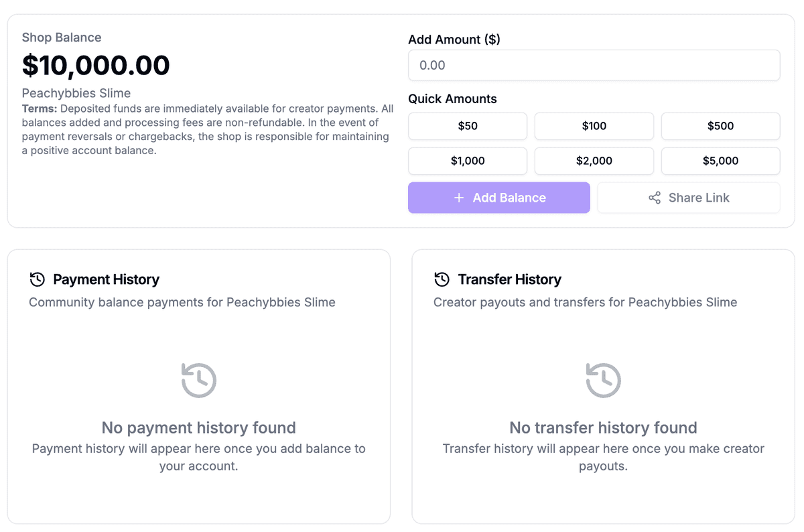Open the Share Link option

tap(688, 198)
